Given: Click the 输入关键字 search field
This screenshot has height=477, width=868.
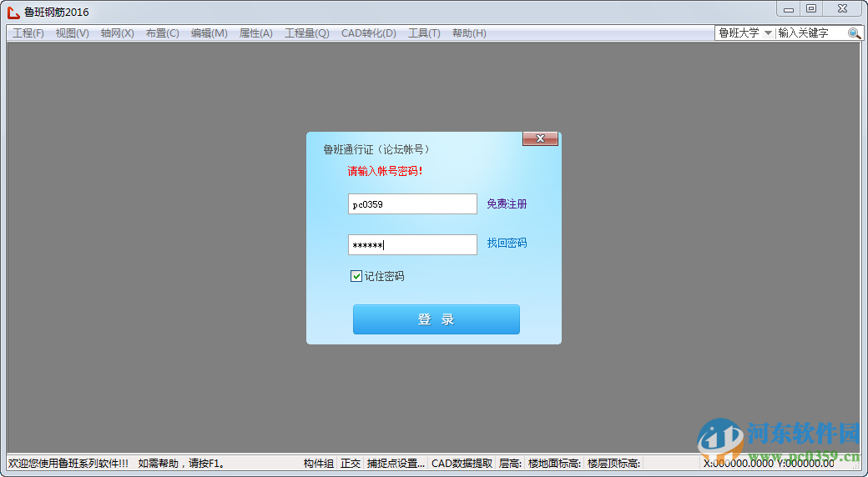Looking at the screenshot, I should [811, 33].
